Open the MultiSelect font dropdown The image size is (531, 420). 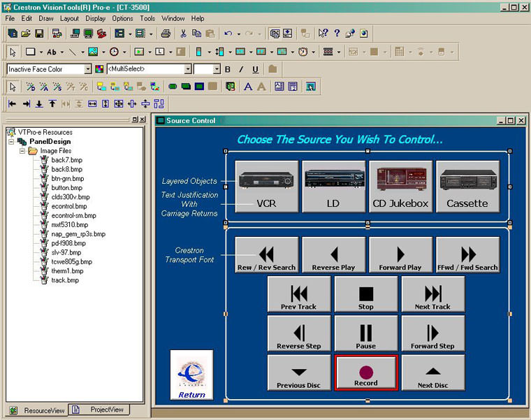tap(188, 69)
